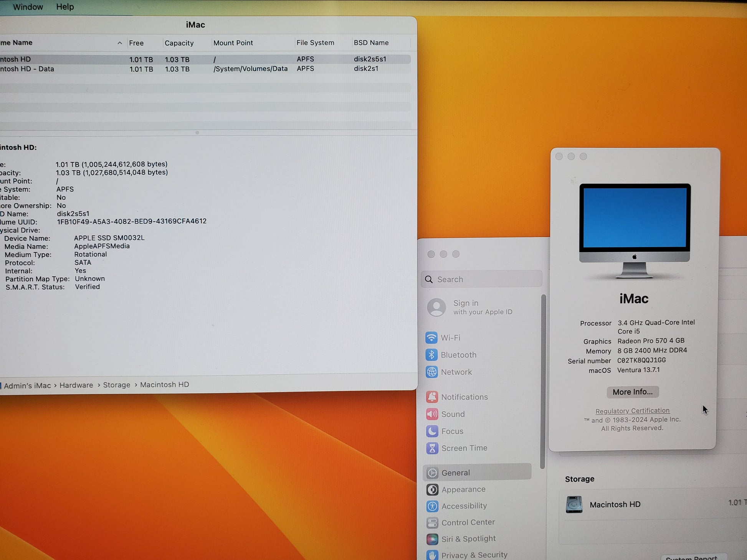
Task: Open the Window menu
Action: pyautogui.click(x=28, y=7)
